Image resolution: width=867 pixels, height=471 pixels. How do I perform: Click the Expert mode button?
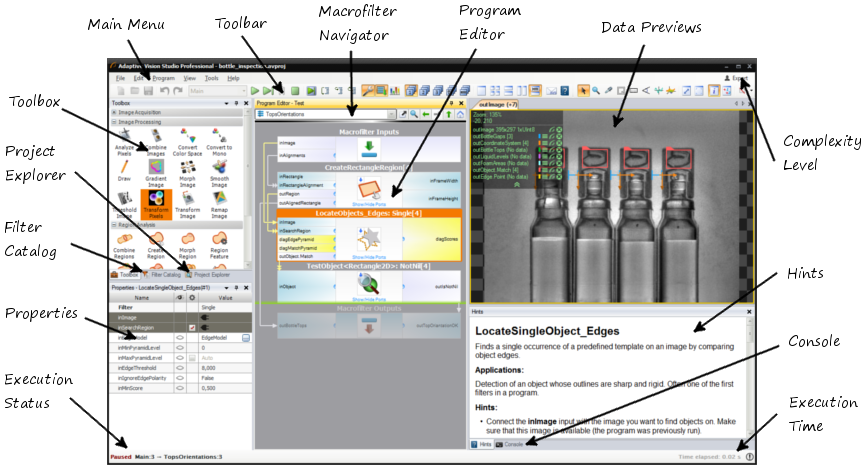click(x=736, y=78)
